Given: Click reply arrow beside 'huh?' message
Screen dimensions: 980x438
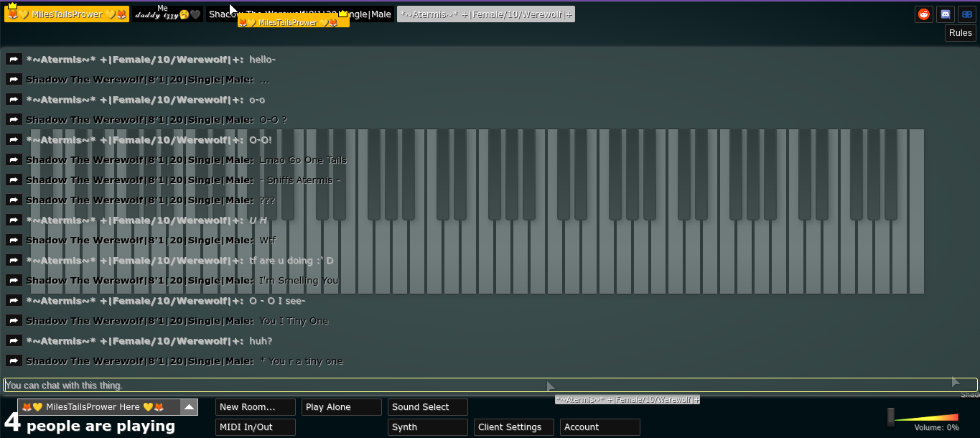Looking at the screenshot, I should (x=14, y=341).
